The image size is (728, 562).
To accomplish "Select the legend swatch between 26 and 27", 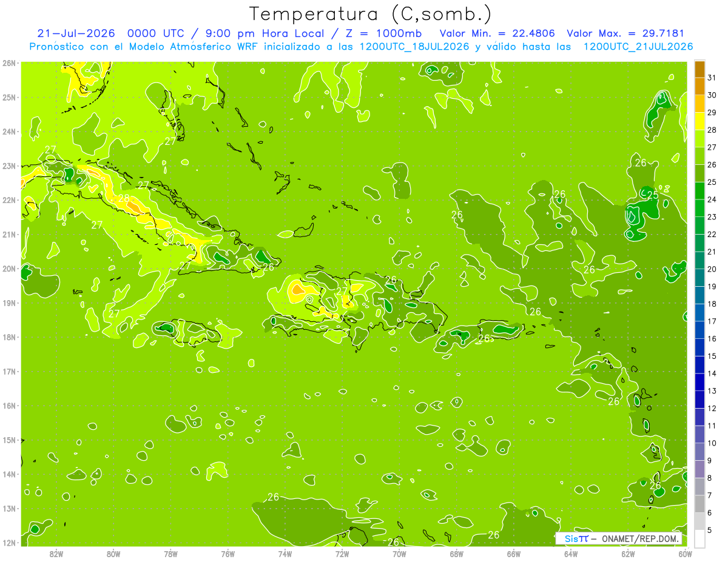I will click(699, 156).
